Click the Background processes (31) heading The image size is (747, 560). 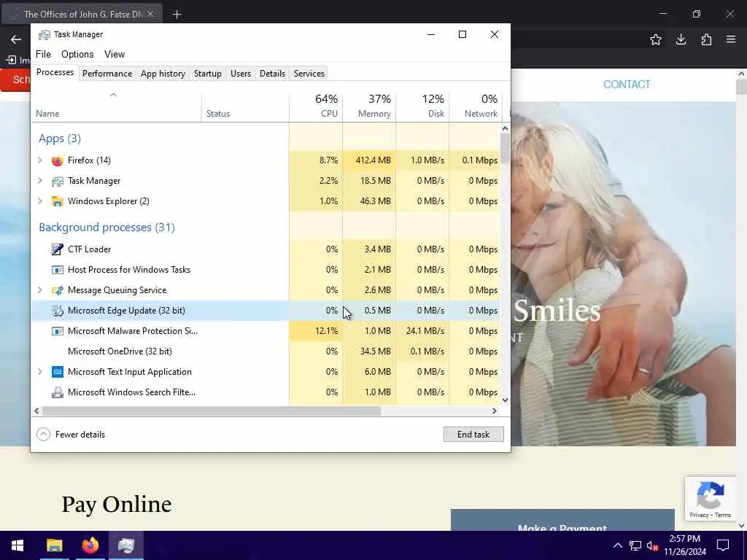point(107,227)
